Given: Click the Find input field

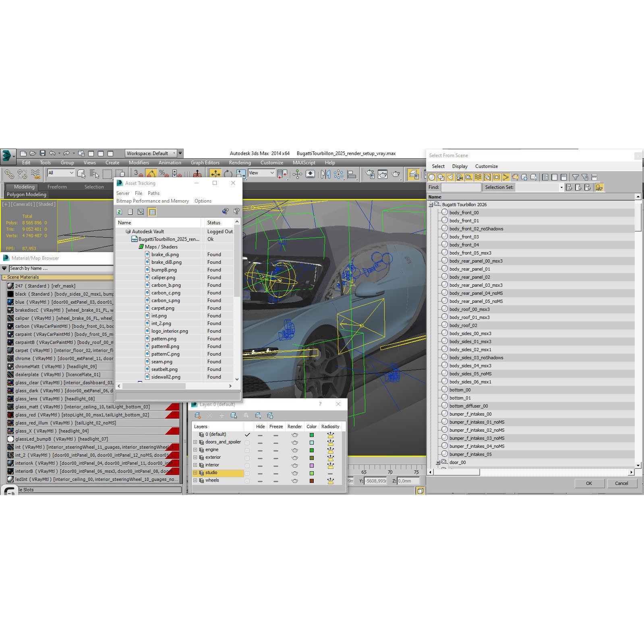Looking at the screenshot, I should coord(461,187).
